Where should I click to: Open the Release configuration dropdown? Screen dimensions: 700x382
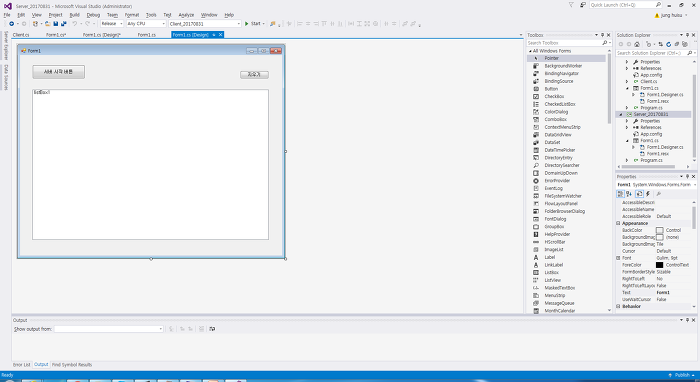(112, 24)
